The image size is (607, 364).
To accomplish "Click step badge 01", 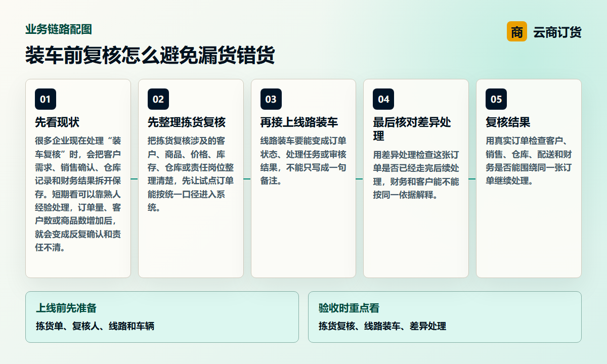I will point(46,99).
